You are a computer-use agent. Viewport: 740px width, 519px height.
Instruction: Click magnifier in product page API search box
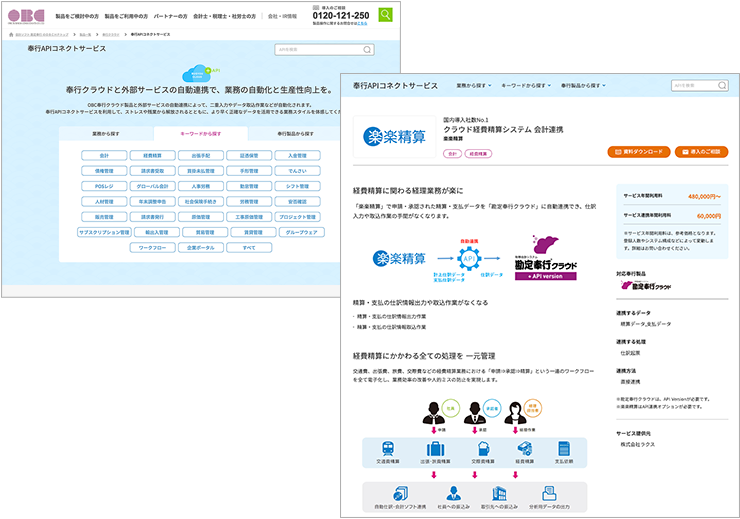click(722, 85)
